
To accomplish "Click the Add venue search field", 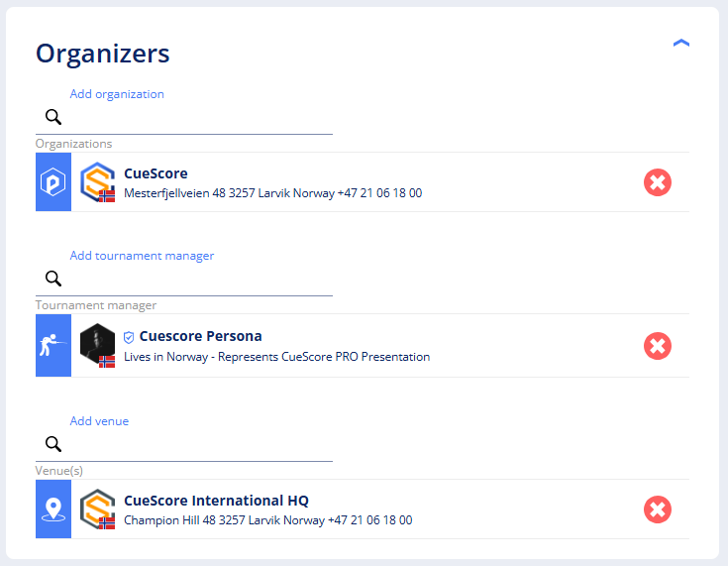I will pos(184,445).
